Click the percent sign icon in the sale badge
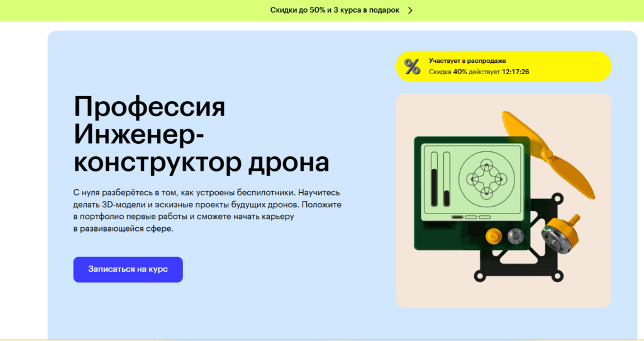 pyautogui.click(x=413, y=67)
